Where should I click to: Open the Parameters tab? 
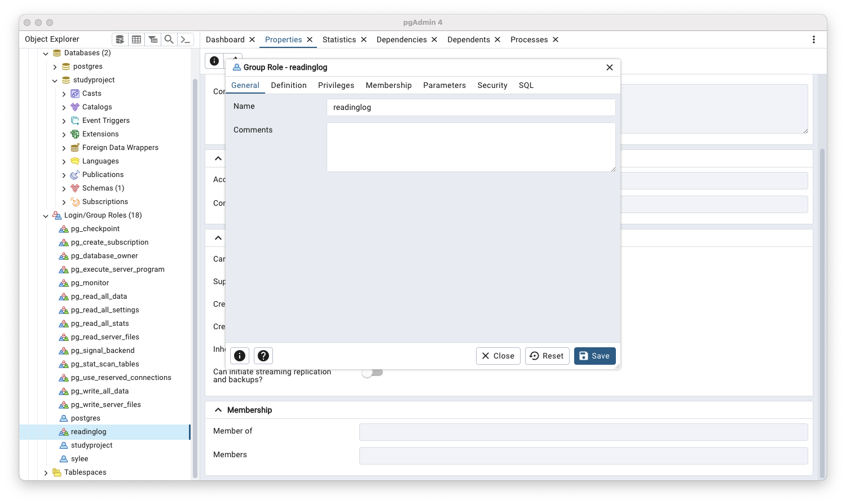point(444,85)
